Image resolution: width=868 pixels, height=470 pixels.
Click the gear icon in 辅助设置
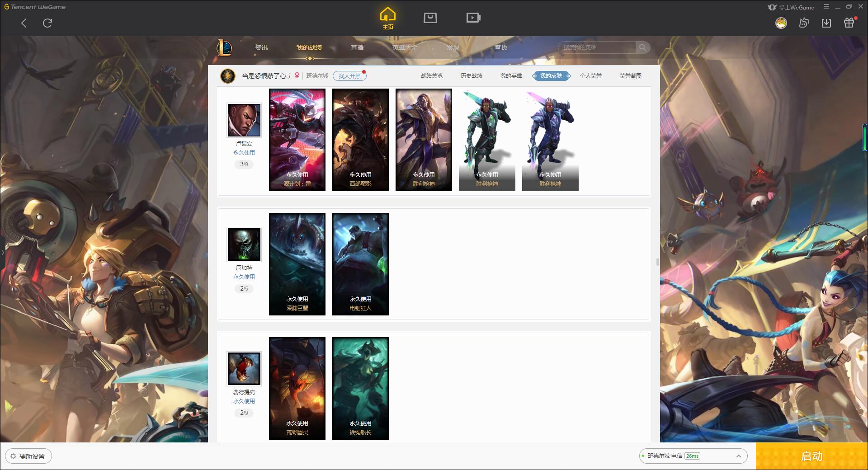13,456
